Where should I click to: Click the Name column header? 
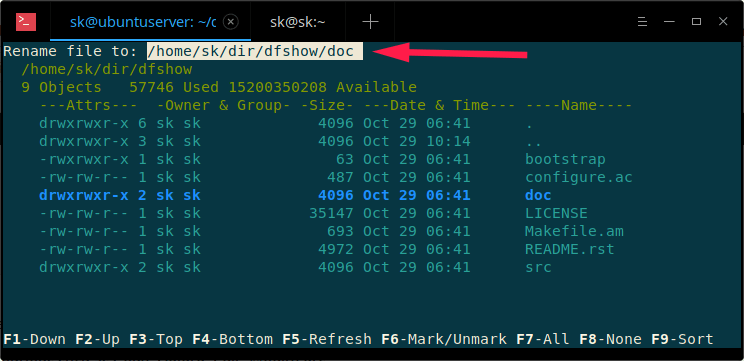[579, 105]
